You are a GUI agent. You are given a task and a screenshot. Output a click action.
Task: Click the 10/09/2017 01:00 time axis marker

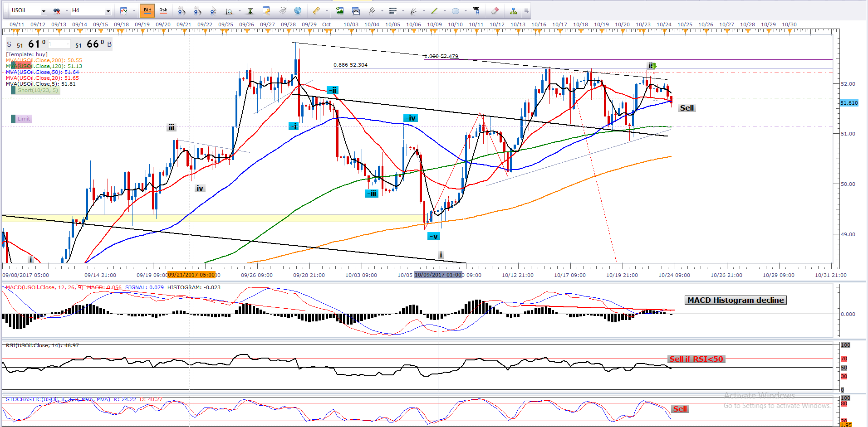(438, 275)
